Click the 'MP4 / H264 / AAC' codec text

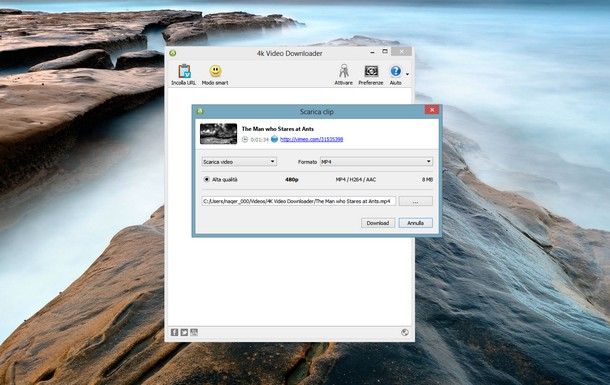(356, 180)
